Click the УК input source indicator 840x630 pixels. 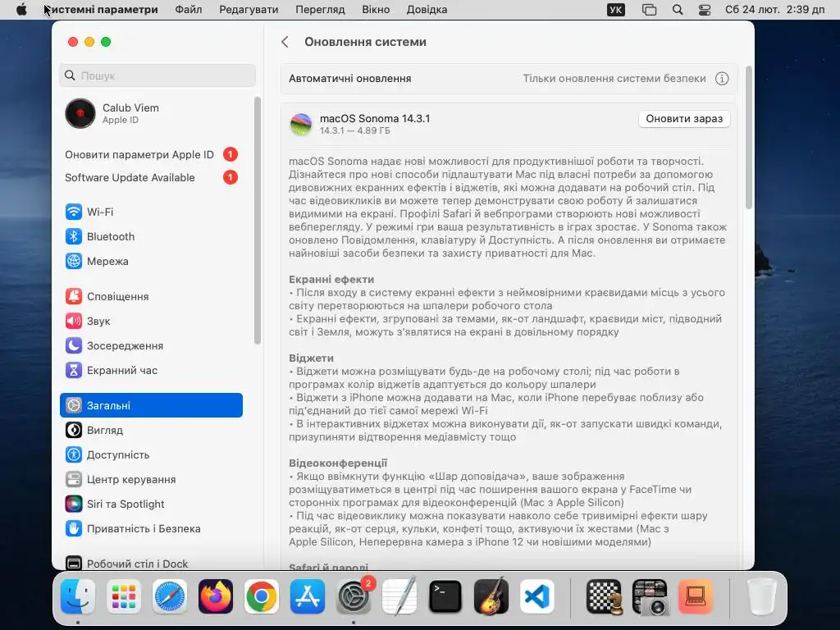coord(616,10)
